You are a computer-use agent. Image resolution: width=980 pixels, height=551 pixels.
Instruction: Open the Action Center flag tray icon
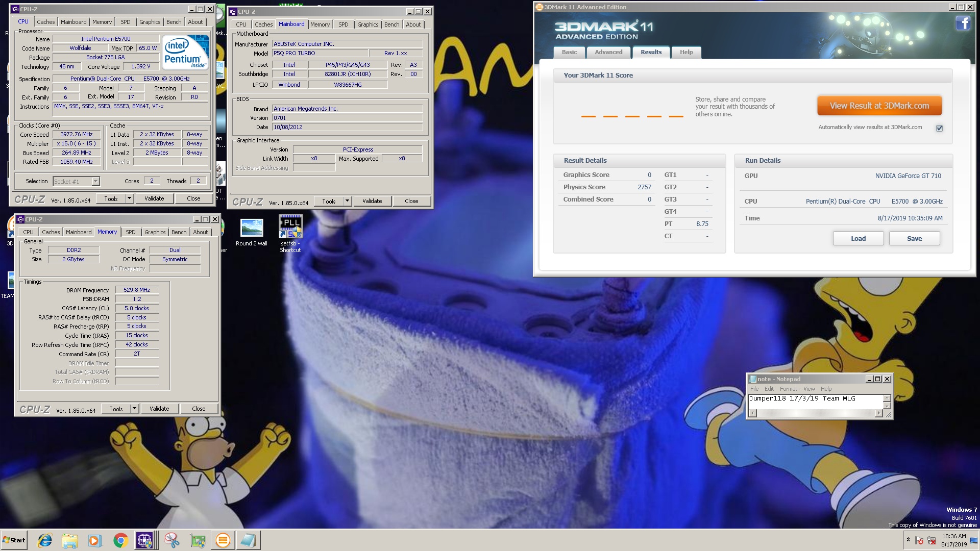919,540
